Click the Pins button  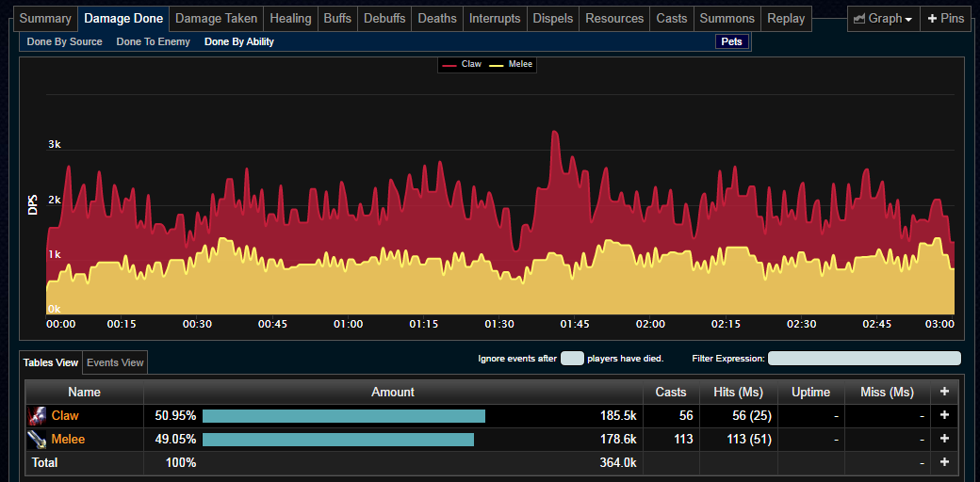[x=946, y=19]
